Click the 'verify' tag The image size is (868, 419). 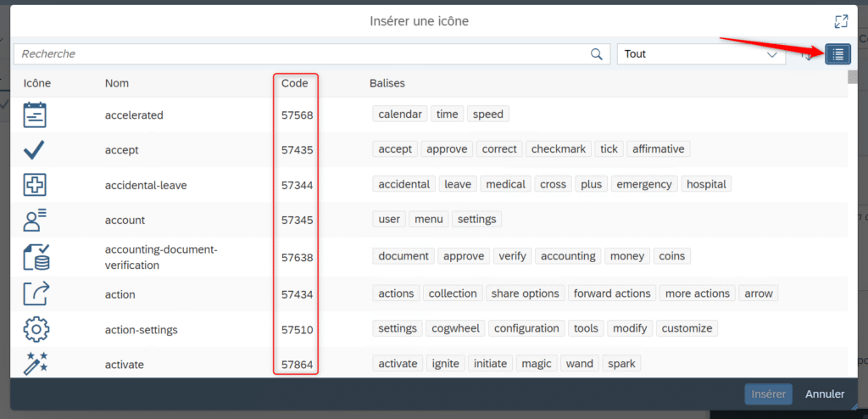tap(513, 256)
